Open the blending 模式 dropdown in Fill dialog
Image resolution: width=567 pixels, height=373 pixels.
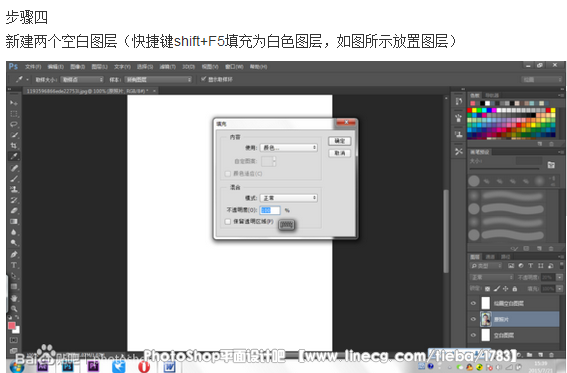coord(289,198)
